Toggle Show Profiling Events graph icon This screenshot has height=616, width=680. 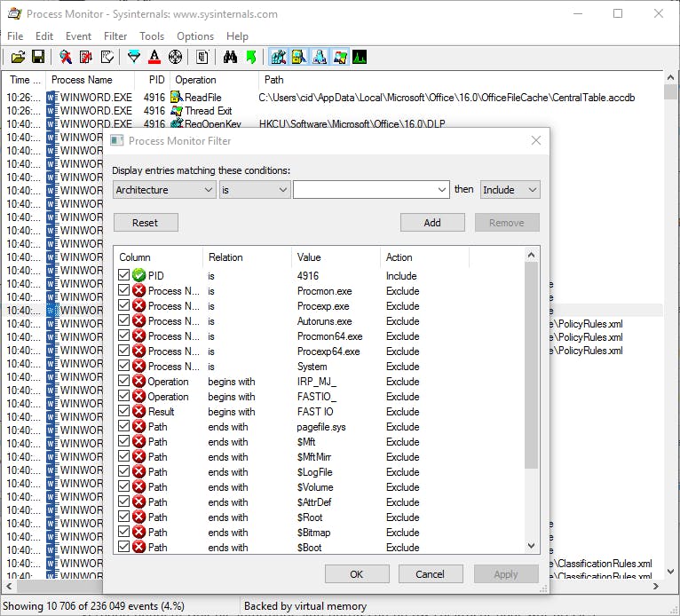(x=360, y=57)
